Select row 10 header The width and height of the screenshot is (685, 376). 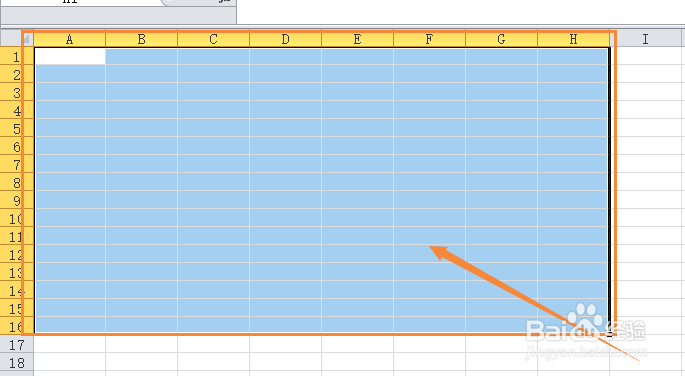(17, 218)
